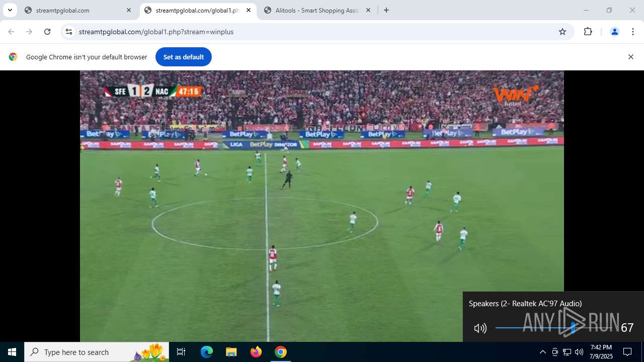Image resolution: width=644 pixels, height=362 pixels.
Task: Open the Chrome profile icon
Action: [x=614, y=32]
